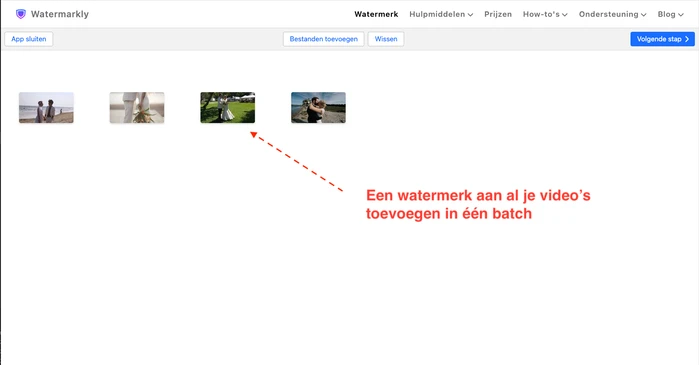Screen dimensions: 699x365
Task: Expand the Ondersteuning dropdown menu
Action: click(x=613, y=14)
